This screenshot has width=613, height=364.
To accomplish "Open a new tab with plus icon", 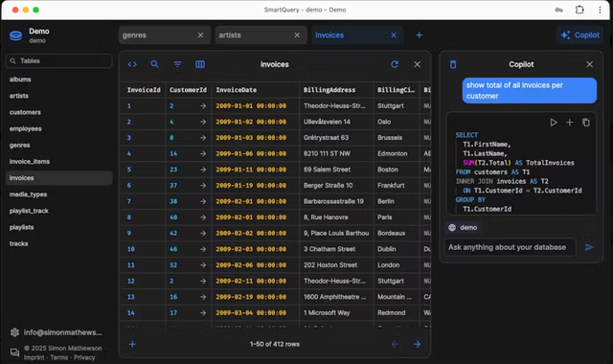I will 420,35.
